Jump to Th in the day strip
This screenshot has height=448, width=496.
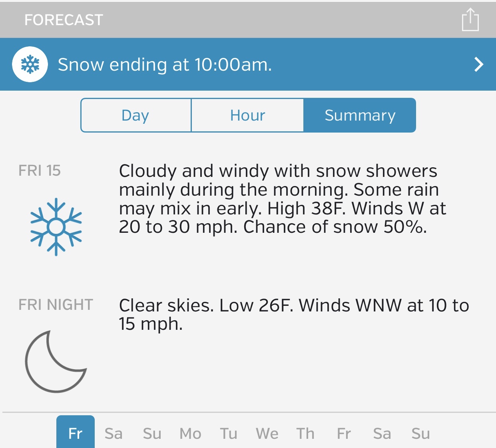[x=305, y=434]
